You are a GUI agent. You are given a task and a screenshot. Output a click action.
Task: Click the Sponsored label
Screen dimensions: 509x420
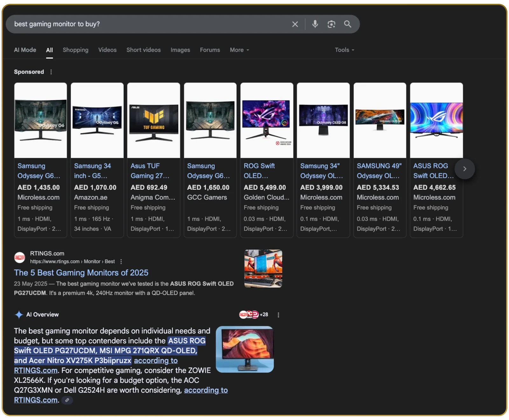(29, 72)
